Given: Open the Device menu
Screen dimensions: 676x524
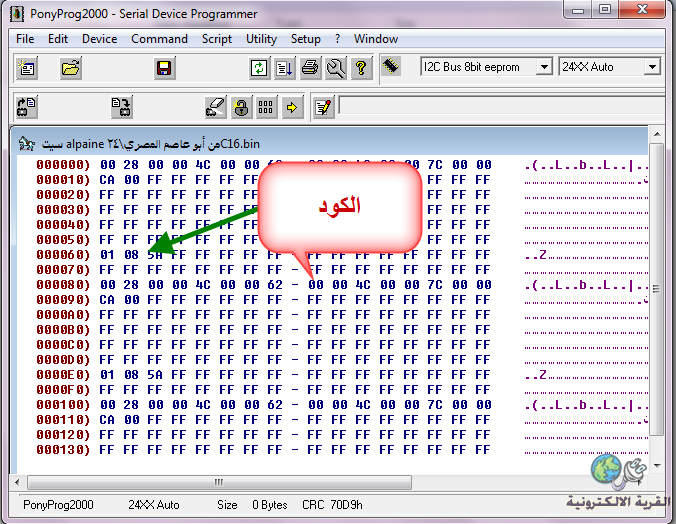Looking at the screenshot, I should (x=100, y=39).
